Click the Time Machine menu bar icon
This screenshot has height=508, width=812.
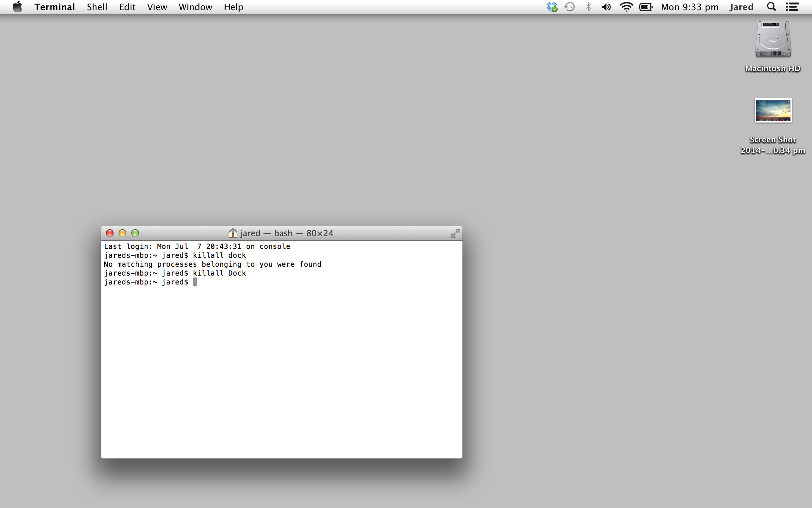tap(570, 7)
